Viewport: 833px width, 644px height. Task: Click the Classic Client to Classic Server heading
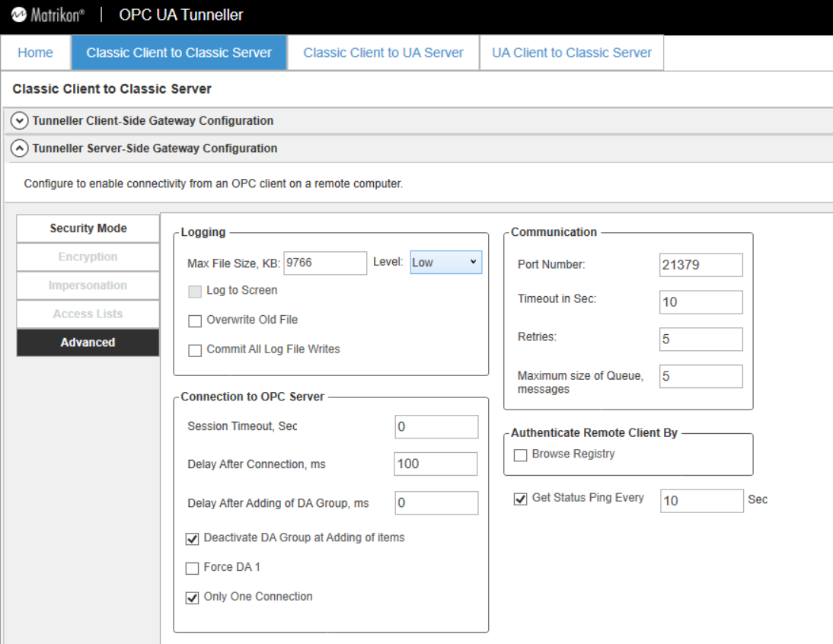coord(112,88)
